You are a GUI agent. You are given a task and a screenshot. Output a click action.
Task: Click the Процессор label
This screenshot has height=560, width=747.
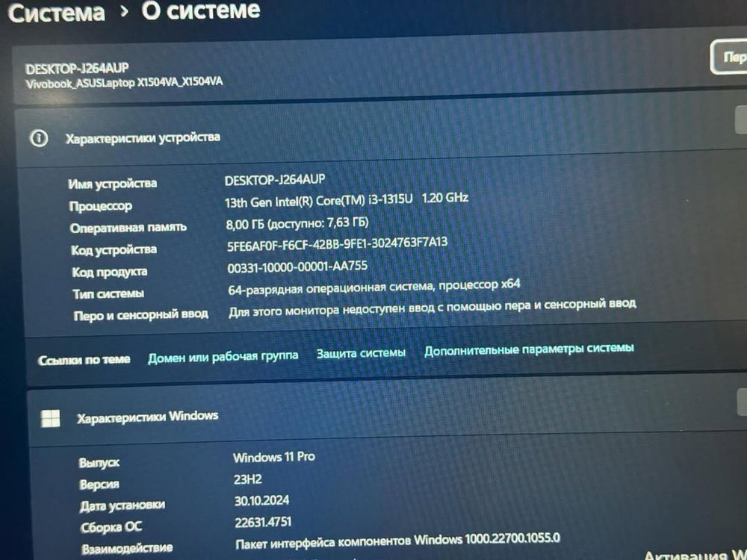[x=101, y=206]
